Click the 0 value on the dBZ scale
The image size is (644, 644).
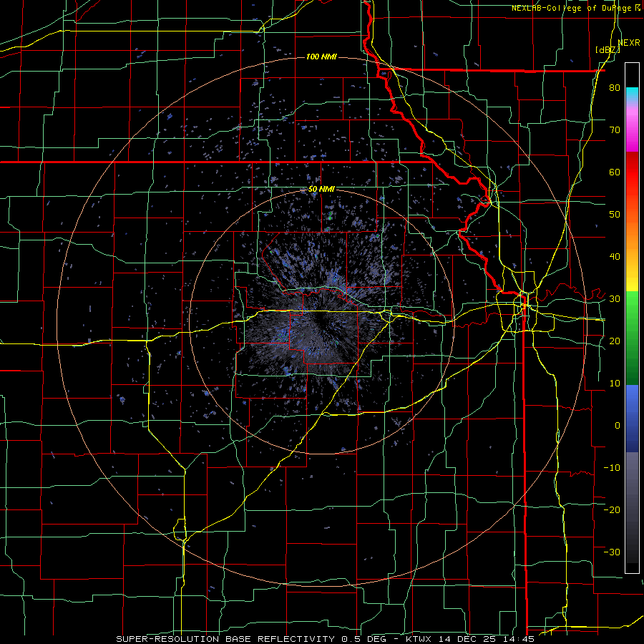pyautogui.click(x=618, y=426)
